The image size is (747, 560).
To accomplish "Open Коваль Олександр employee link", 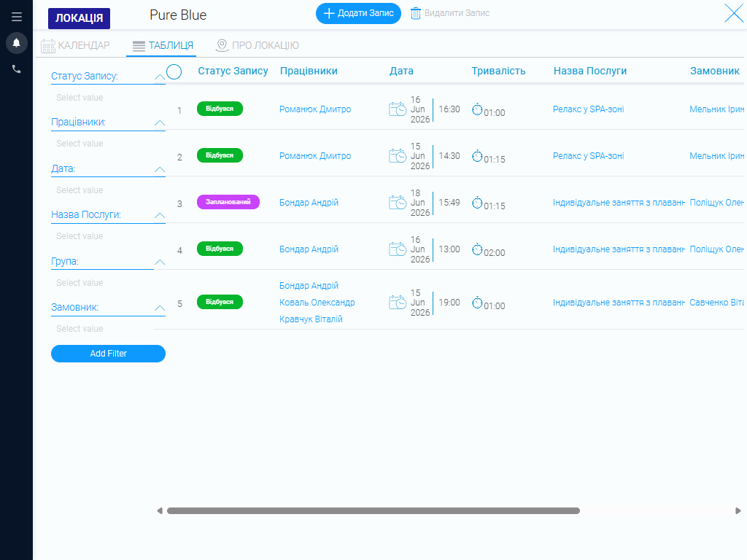I will 317,303.
